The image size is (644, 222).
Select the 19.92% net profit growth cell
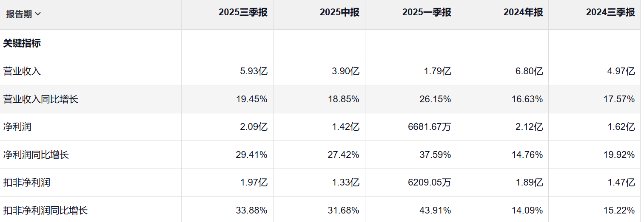(619, 155)
